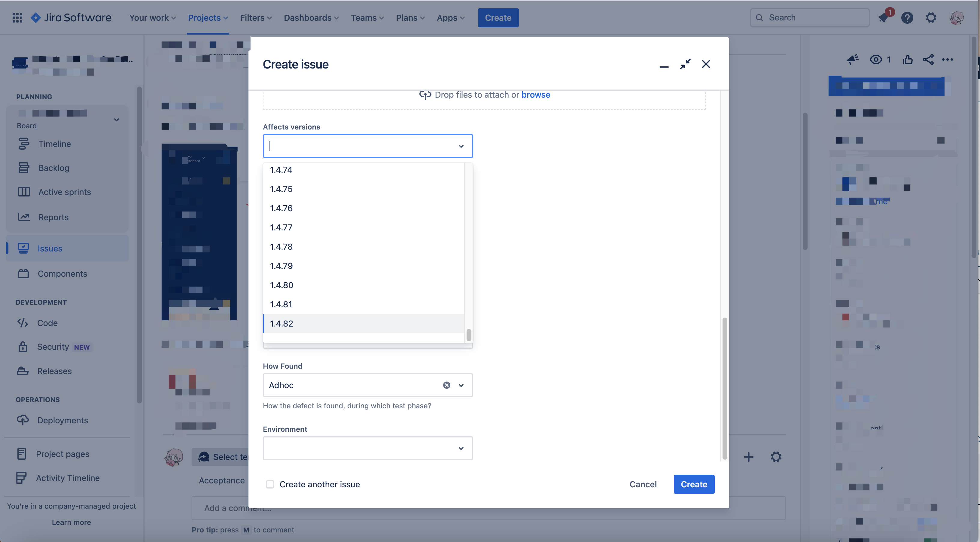Open the help question mark icon
The height and width of the screenshot is (542, 980).
pos(907,18)
